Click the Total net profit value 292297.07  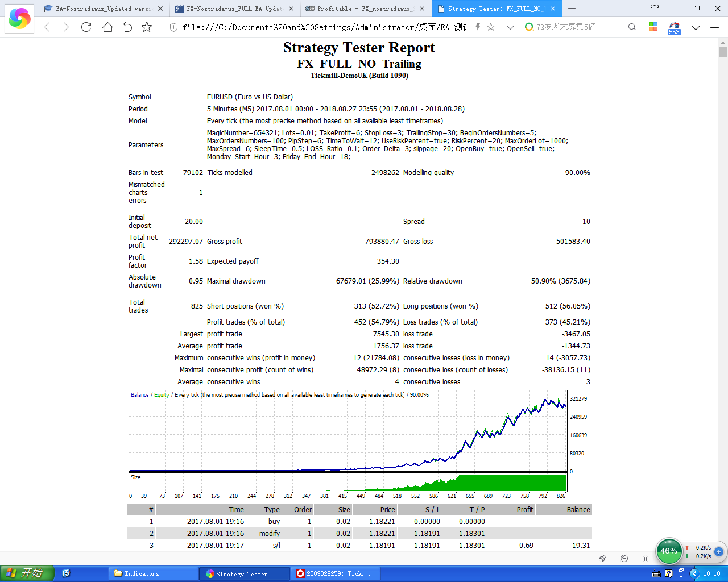186,242
